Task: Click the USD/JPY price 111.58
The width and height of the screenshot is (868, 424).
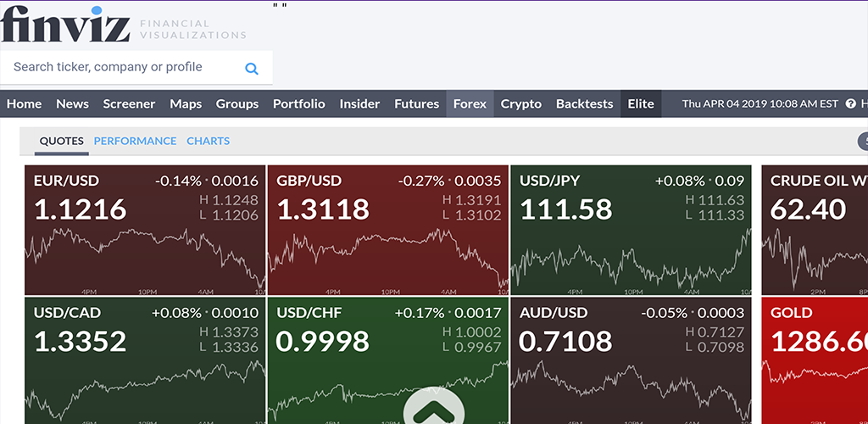Action: tap(566, 209)
